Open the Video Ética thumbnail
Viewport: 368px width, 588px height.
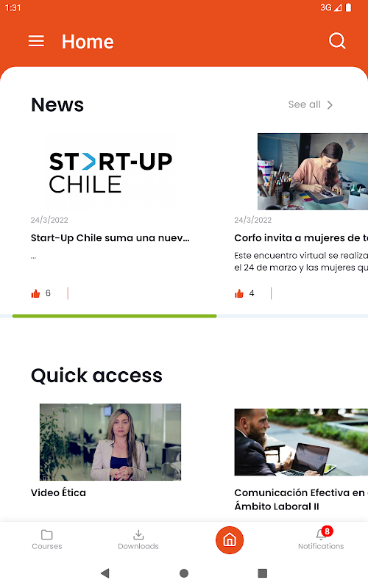pos(110,442)
